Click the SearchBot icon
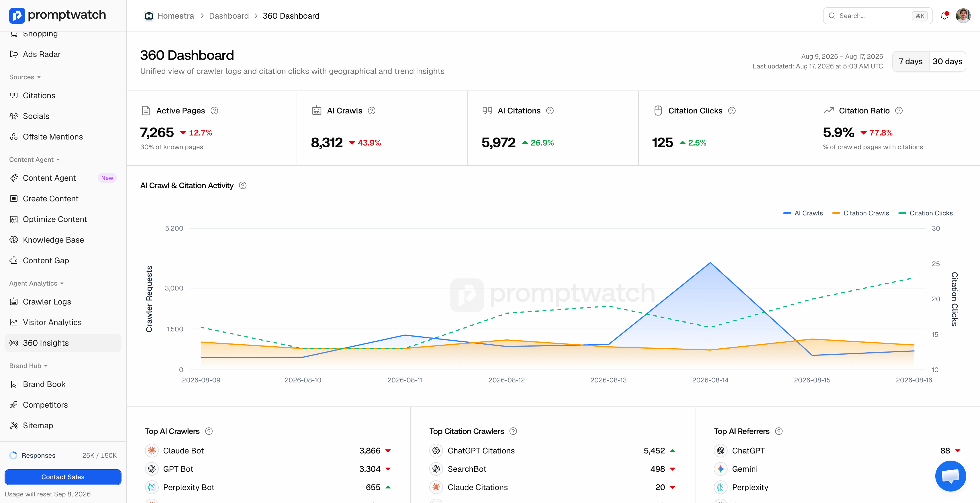 coord(436,469)
